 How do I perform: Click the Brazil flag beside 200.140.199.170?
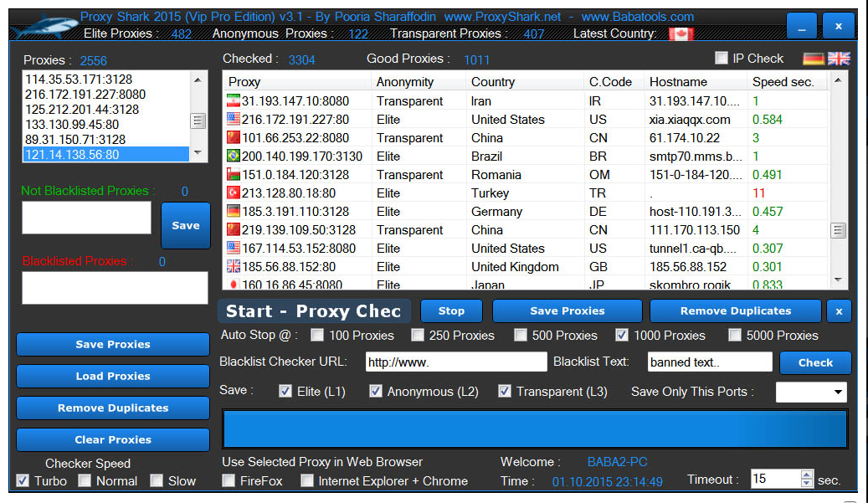(234, 156)
